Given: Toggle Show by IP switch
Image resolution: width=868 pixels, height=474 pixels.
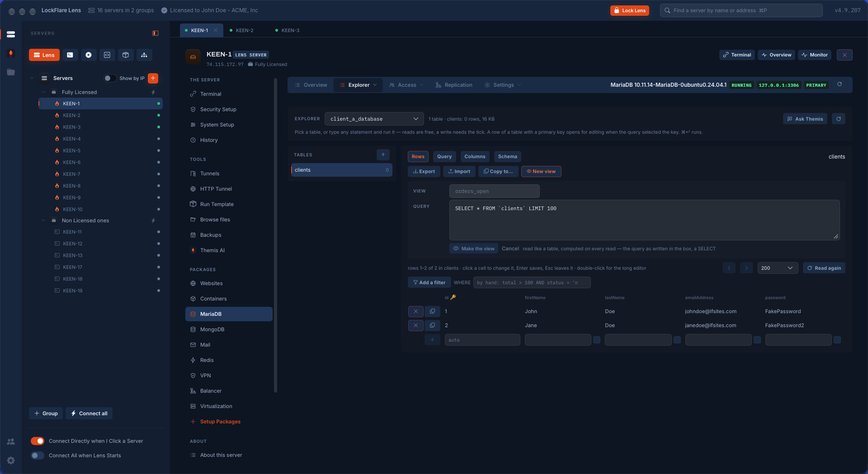Looking at the screenshot, I should 110,78.
